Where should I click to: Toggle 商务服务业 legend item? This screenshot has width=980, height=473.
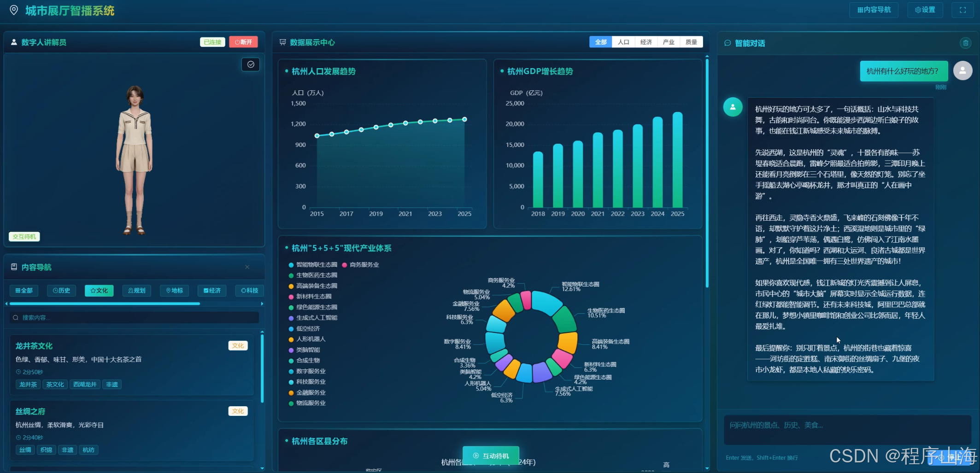click(x=360, y=265)
